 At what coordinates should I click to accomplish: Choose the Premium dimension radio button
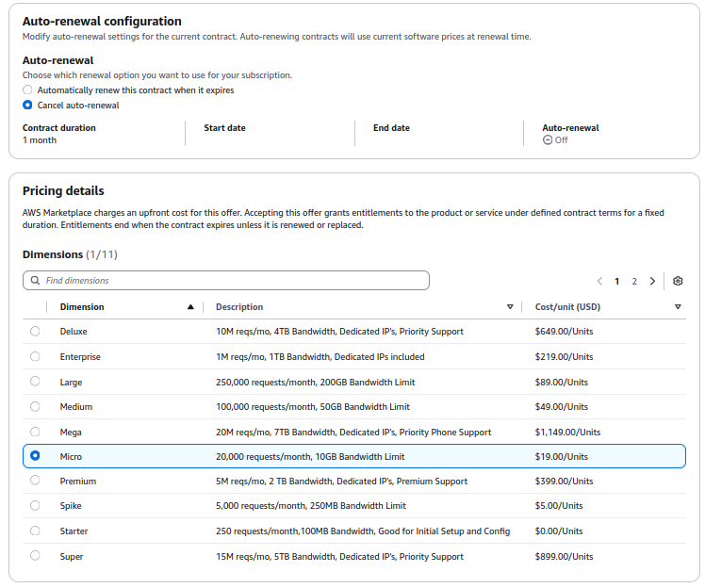pos(35,481)
